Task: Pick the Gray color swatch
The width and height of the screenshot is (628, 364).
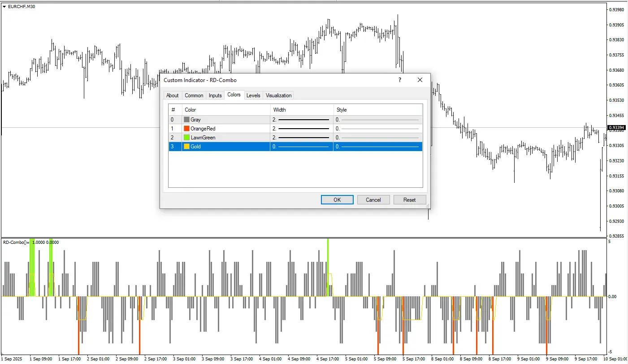Action: click(x=187, y=120)
